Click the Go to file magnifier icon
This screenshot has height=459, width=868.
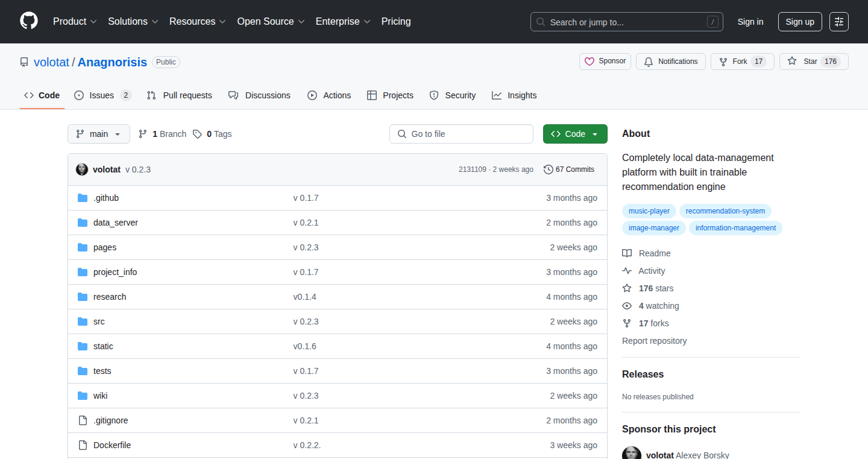tap(402, 134)
